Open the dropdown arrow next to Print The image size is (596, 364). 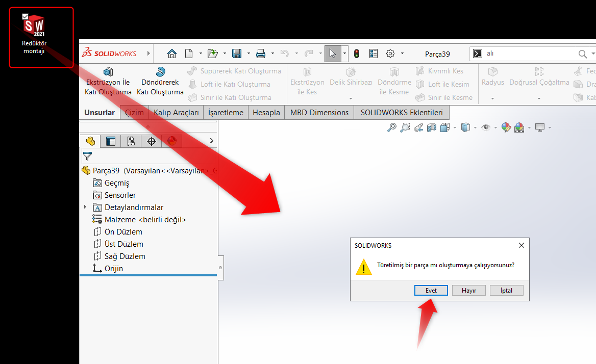click(272, 54)
